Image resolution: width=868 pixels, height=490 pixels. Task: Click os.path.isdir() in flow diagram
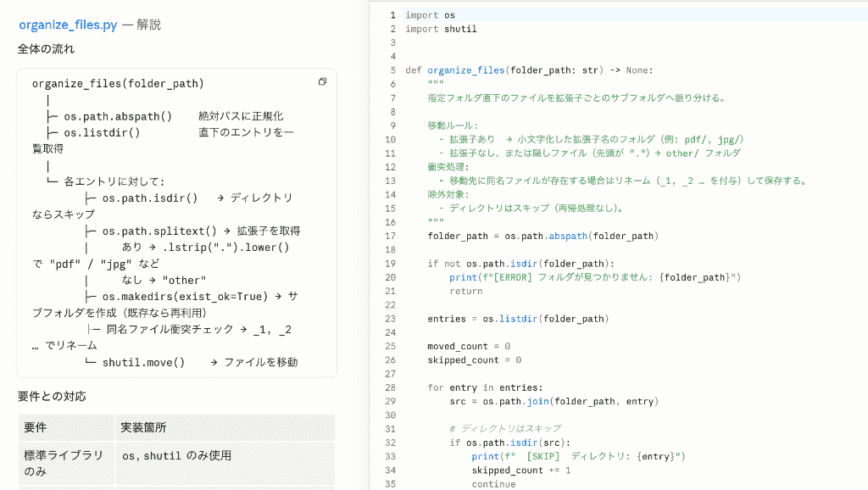(150, 198)
